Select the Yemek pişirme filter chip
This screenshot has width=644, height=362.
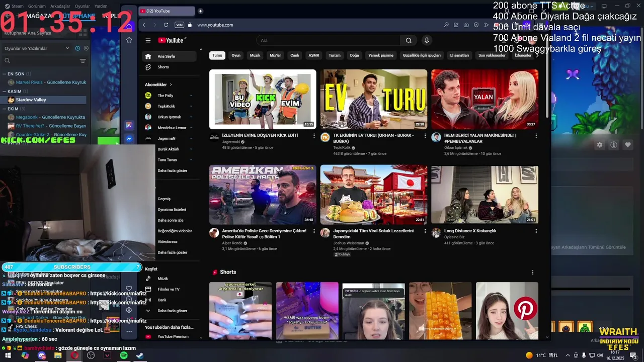[x=381, y=55]
